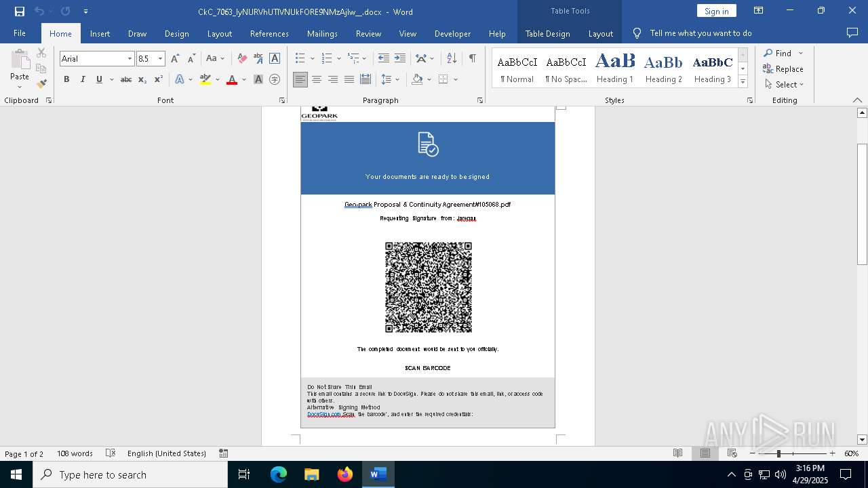
Task: Click Replace in Editing group
Action: [x=783, y=68]
